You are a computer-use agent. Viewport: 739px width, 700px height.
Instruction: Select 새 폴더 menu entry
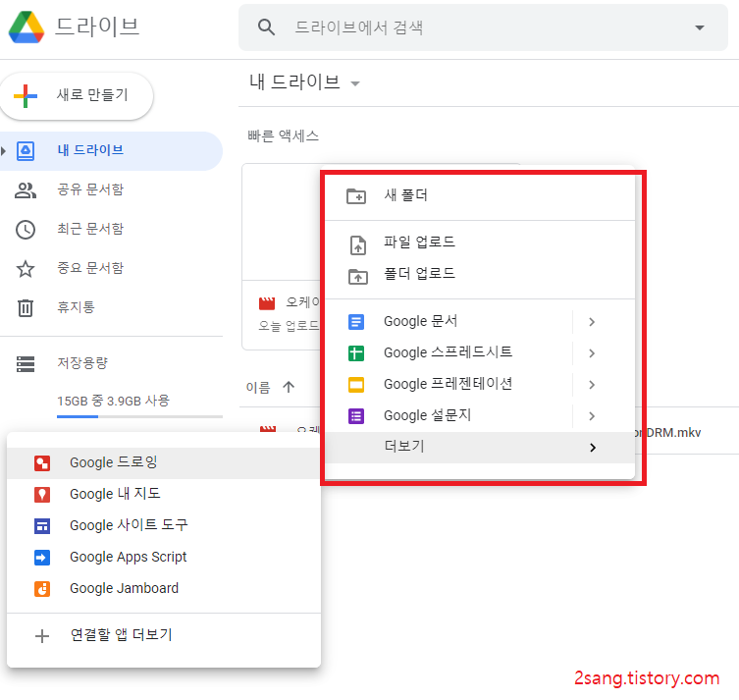(480, 195)
